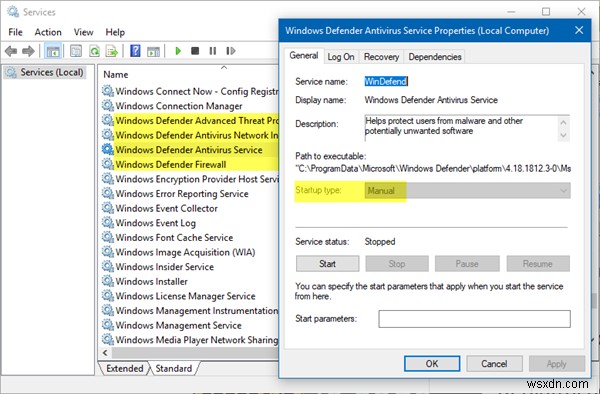Screen dimensions: 600x394
Task: Click gear icon of Windows Error Reporting Service
Action: (x=108, y=193)
